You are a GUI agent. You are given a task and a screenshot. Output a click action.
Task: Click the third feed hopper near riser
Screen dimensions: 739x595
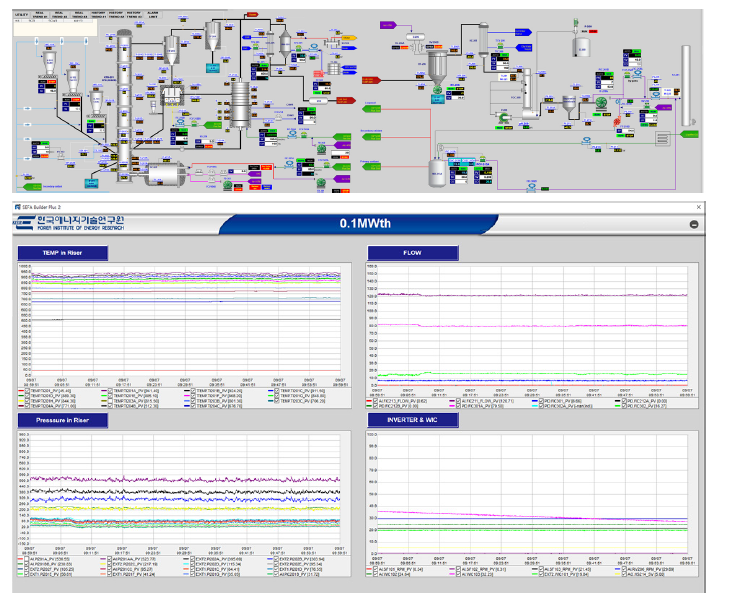(x=96, y=103)
